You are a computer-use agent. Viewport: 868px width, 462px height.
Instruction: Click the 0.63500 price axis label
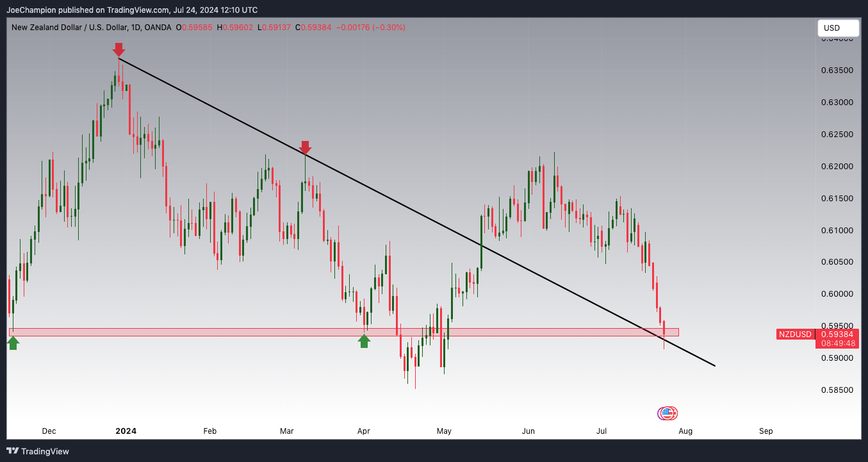[837, 70]
